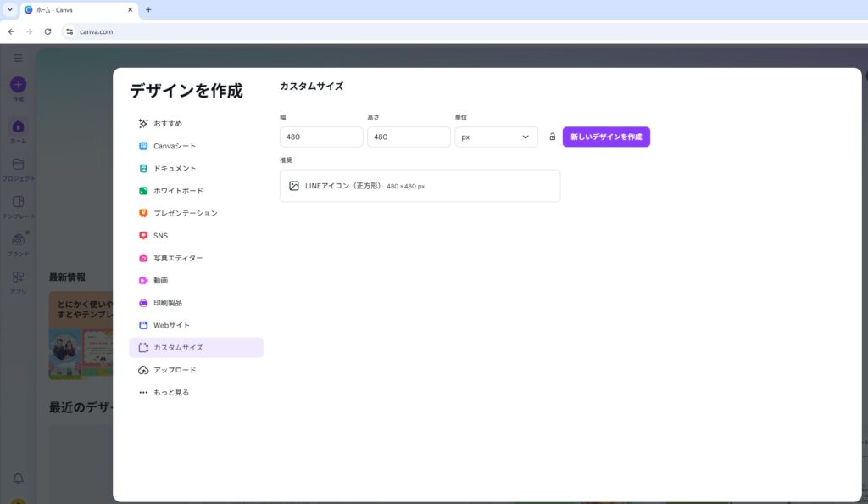Click the ホワイトボード icon
Viewport: 868px width, 504px height.
point(142,191)
